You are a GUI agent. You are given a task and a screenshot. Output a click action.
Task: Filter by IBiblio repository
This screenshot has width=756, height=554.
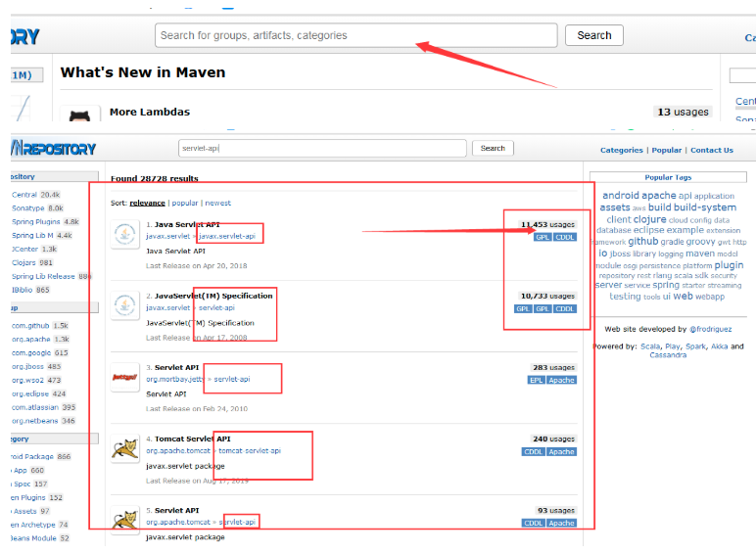[22, 290]
